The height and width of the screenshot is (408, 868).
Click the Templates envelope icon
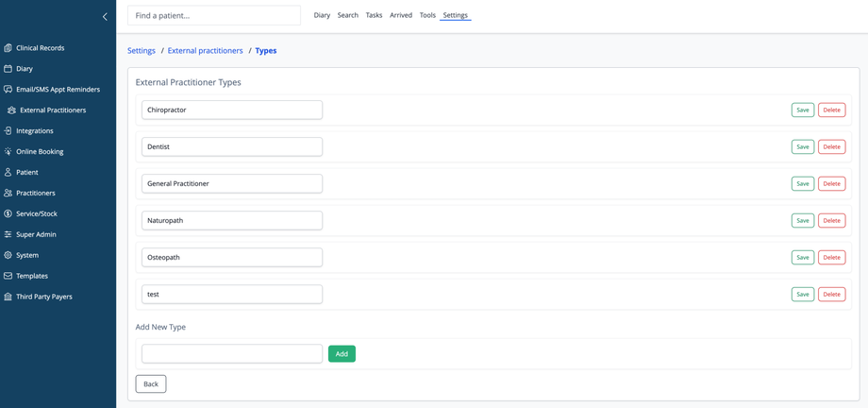tap(8, 277)
